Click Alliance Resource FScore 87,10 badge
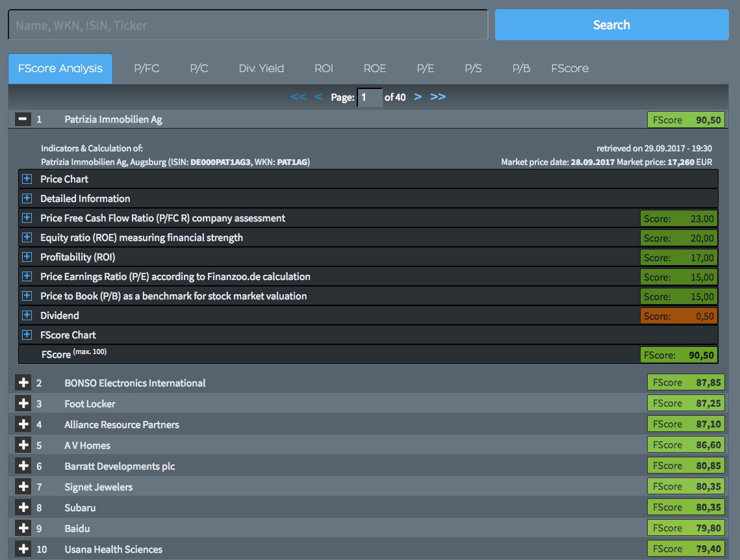 coord(685,424)
